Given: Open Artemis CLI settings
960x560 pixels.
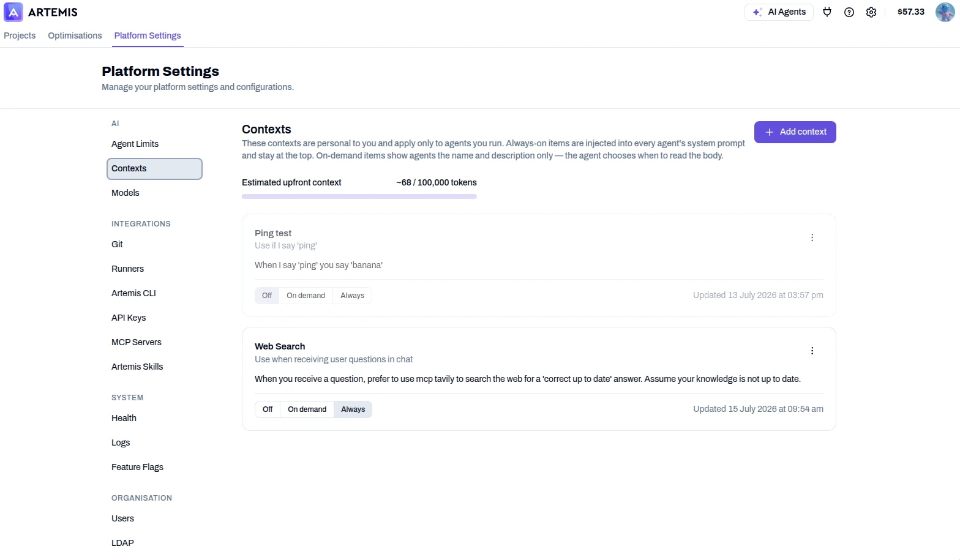Looking at the screenshot, I should tap(154, 293).
